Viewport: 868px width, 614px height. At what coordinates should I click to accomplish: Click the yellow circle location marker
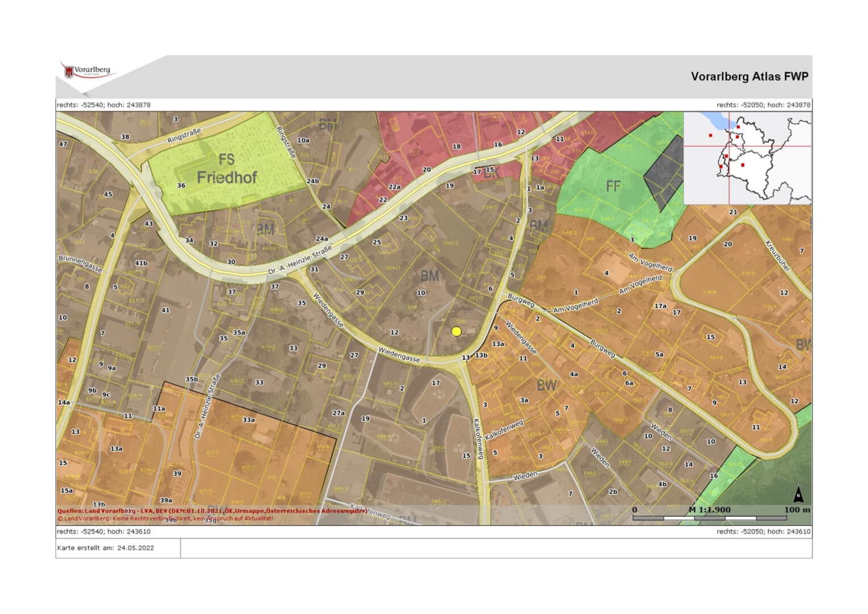tap(456, 331)
